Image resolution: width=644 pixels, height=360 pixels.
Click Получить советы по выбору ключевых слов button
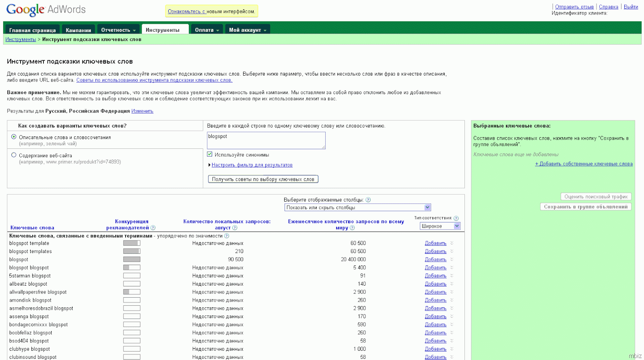[263, 179]
